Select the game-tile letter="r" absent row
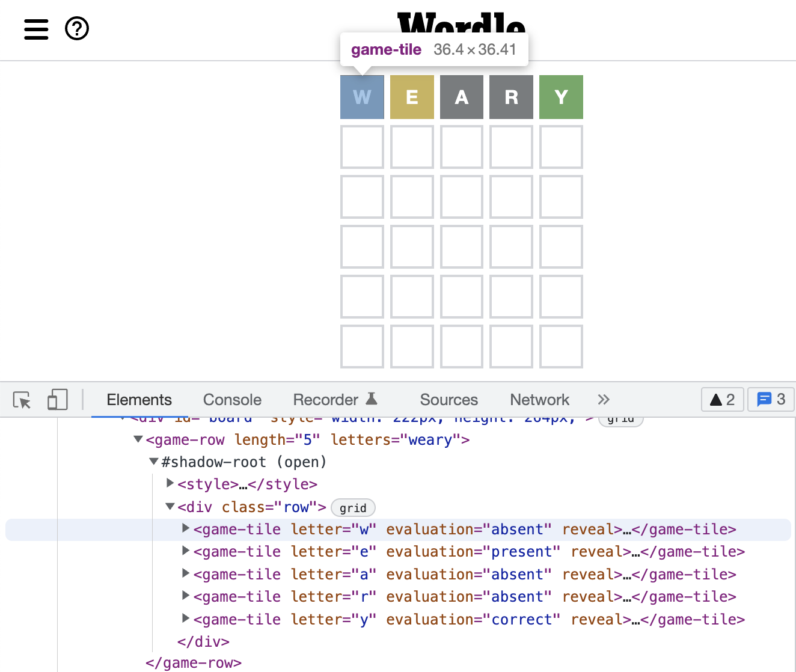This screenshot has width=796, height=672. 465,597
